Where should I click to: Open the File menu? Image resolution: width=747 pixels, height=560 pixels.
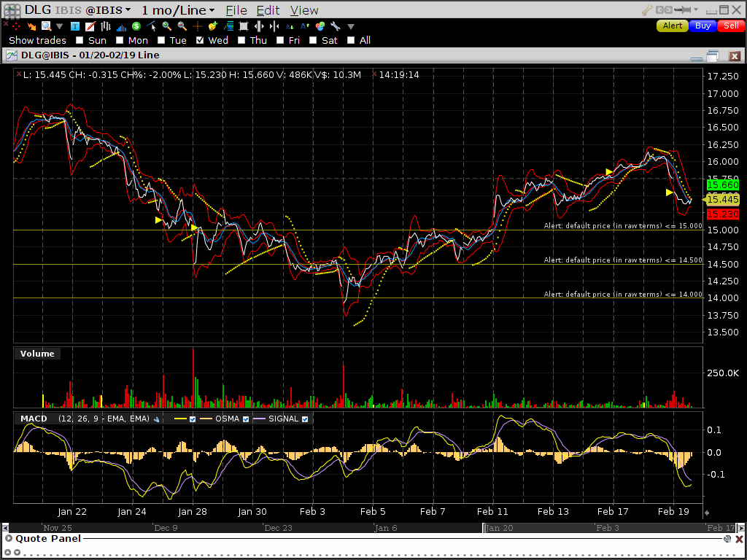(x=236, y=10)
